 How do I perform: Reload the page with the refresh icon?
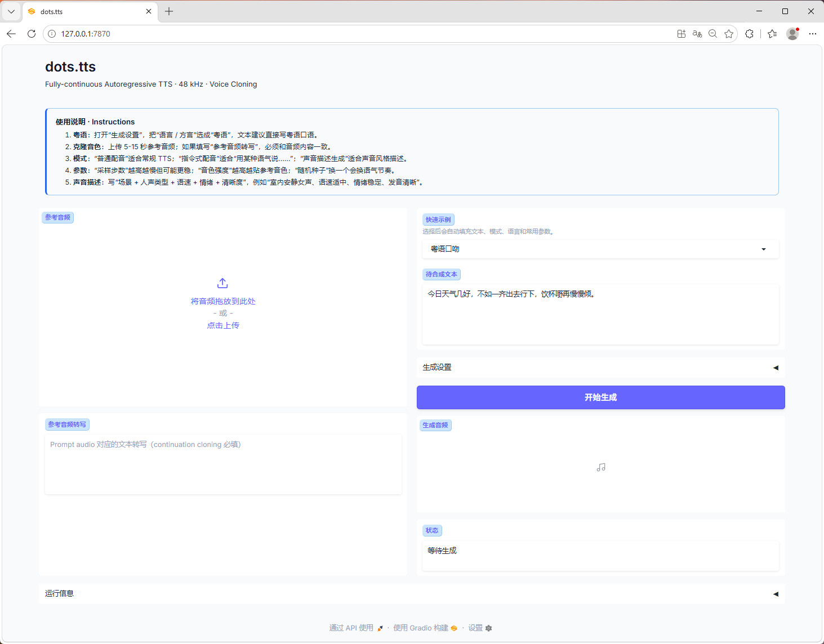point(32,34)
